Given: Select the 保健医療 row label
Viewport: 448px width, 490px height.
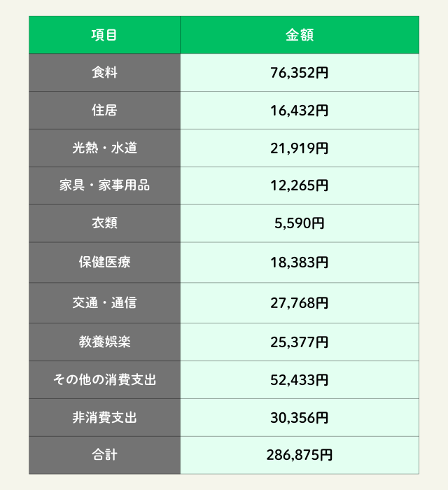Looking at the screenshot, I should [x=104, y=262].
